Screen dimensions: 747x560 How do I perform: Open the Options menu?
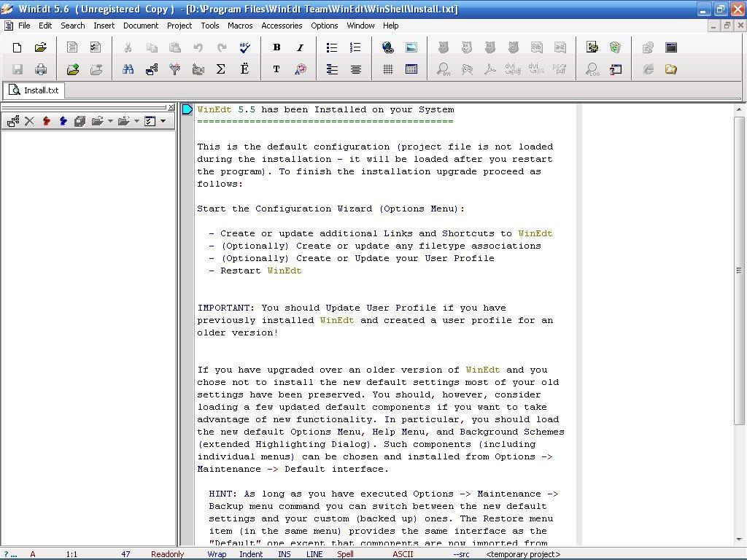tap(325, 26)
